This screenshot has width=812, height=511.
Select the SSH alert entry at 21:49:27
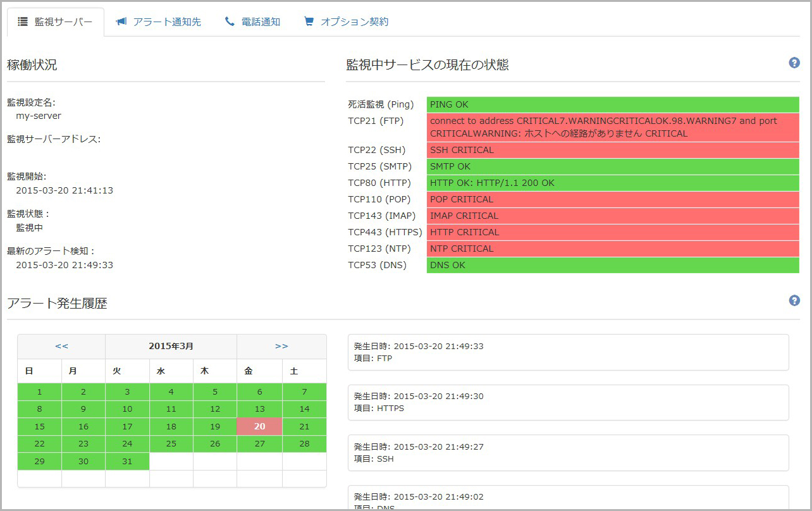click(x=568, y=452)
